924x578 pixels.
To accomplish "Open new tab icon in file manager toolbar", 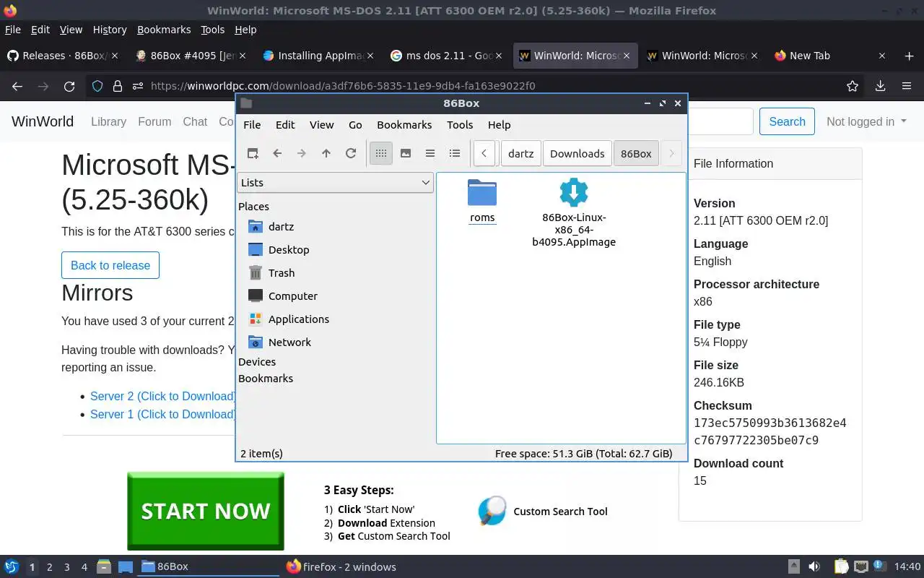I will (x=253, y=153).
